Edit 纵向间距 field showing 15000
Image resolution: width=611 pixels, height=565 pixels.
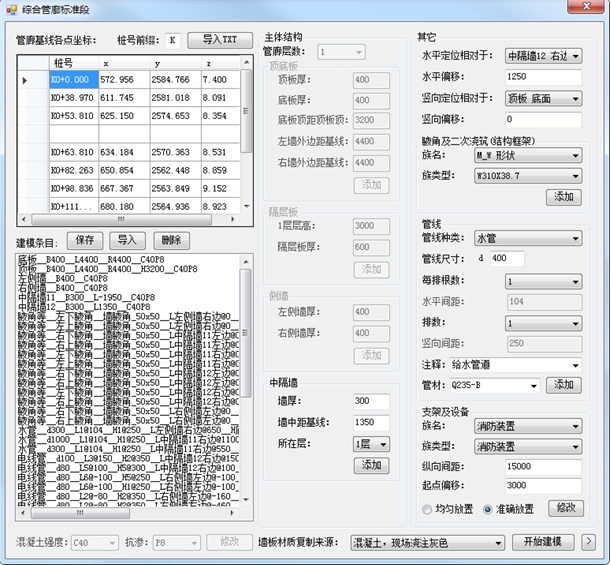(x=543, y=467)
